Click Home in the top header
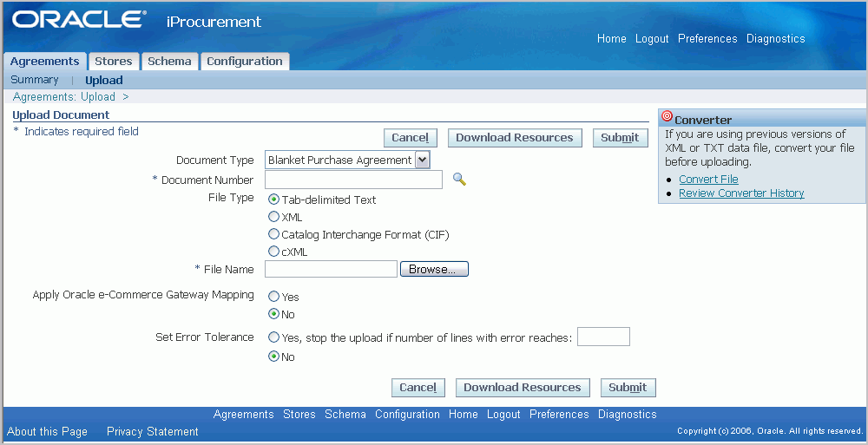Image resolution: width=868 pixels, height=445 pixels. (x=612, y=39)
